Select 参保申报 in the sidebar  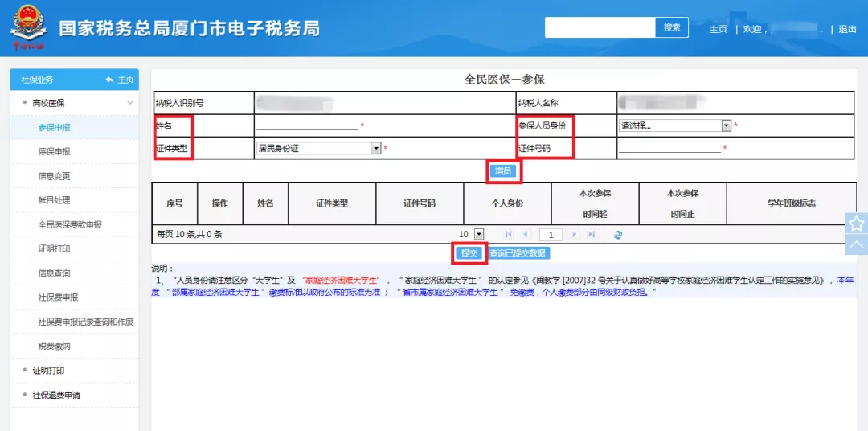point(55,127)
